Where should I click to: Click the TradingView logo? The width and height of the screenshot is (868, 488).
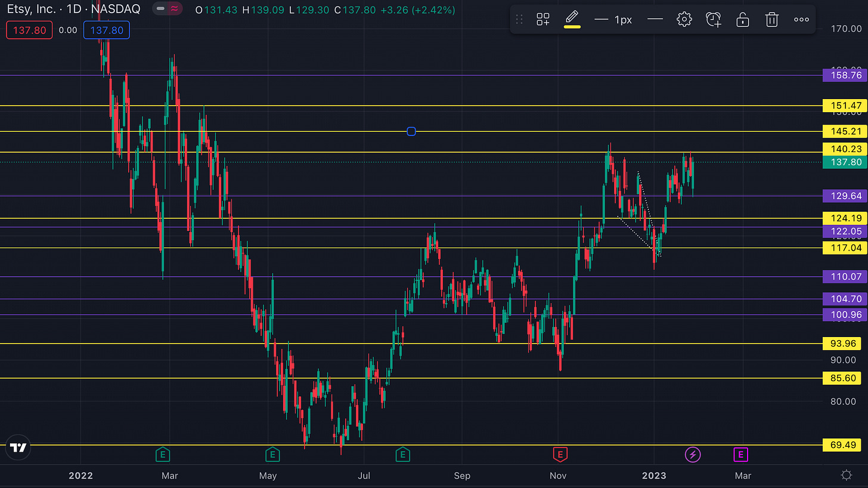pos(18,447)
